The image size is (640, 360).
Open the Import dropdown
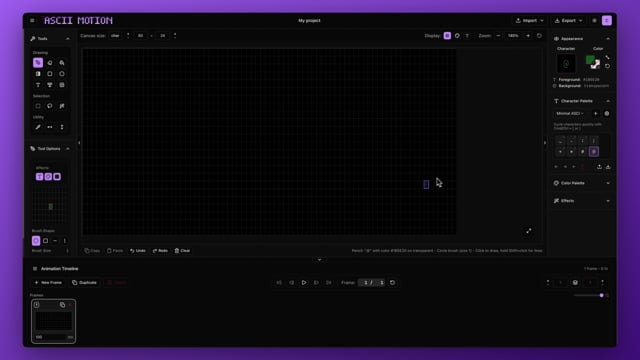point(529,20)
